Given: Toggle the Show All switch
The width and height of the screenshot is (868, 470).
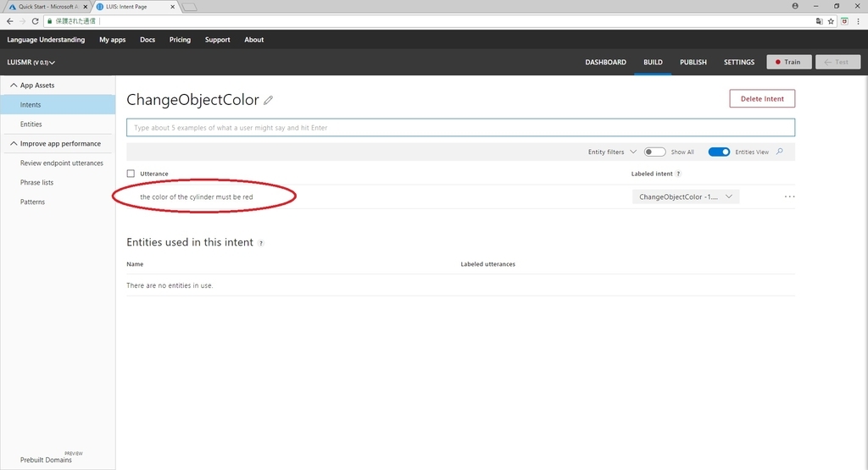Looking at the screenshot, I should pyautogui.click(x=654, y=152).
